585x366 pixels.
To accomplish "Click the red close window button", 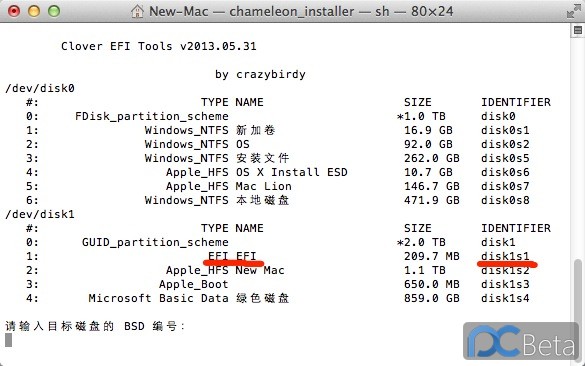I will 14,11.
